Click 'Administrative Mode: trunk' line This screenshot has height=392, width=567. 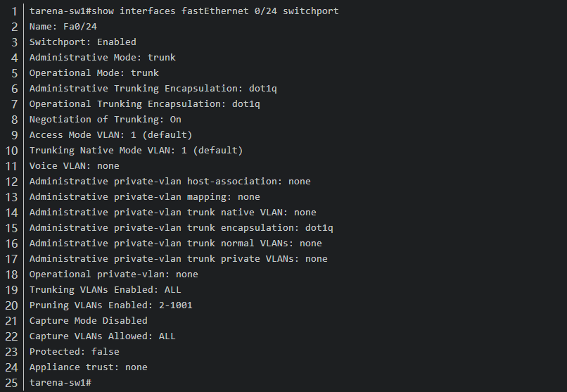click(x=102, y=58)
